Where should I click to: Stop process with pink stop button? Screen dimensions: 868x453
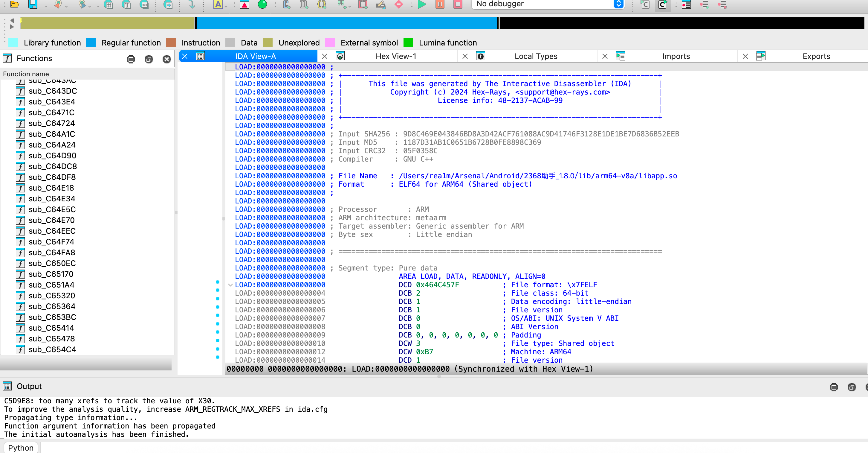(458, 4)
